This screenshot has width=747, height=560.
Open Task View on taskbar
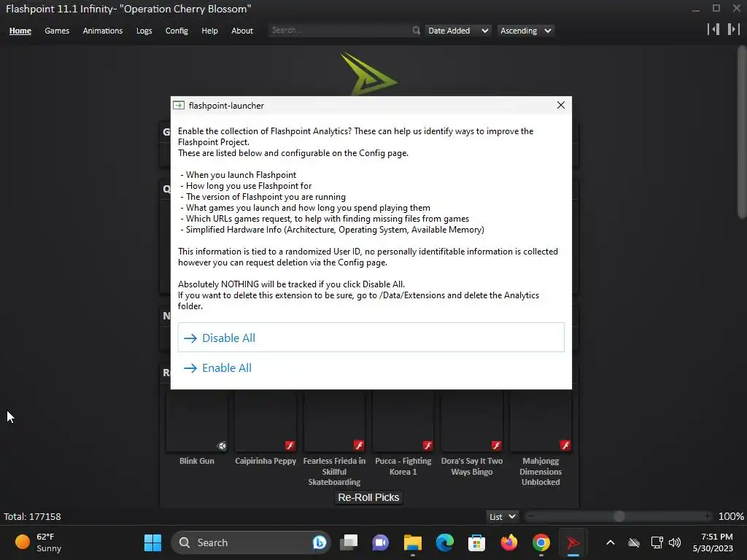(x=349, y=542)
